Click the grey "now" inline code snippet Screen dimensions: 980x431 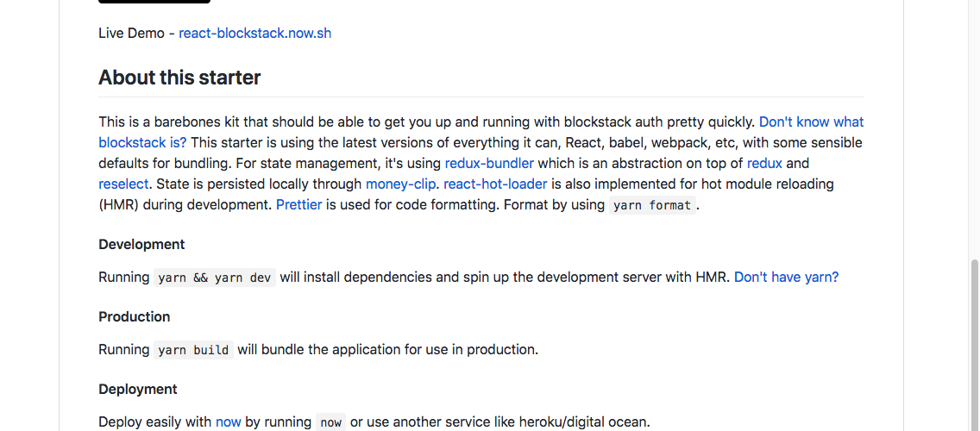pos(330,422)
